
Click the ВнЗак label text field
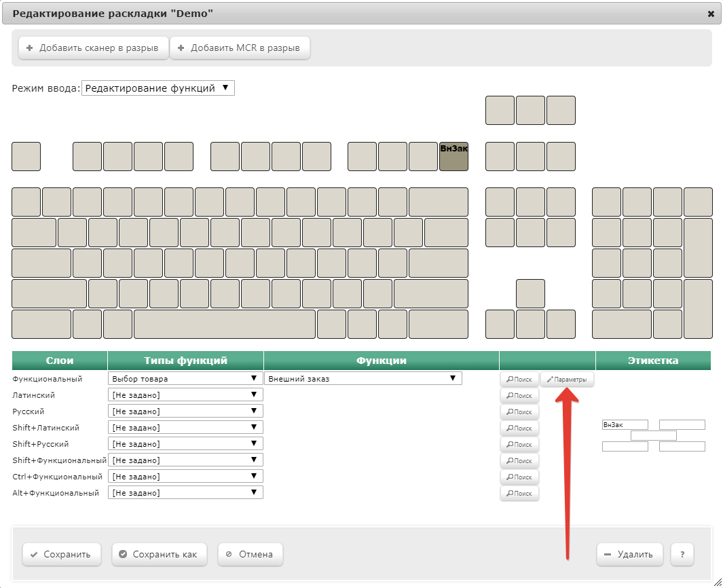pyautogui.click(x=625, y=425)
